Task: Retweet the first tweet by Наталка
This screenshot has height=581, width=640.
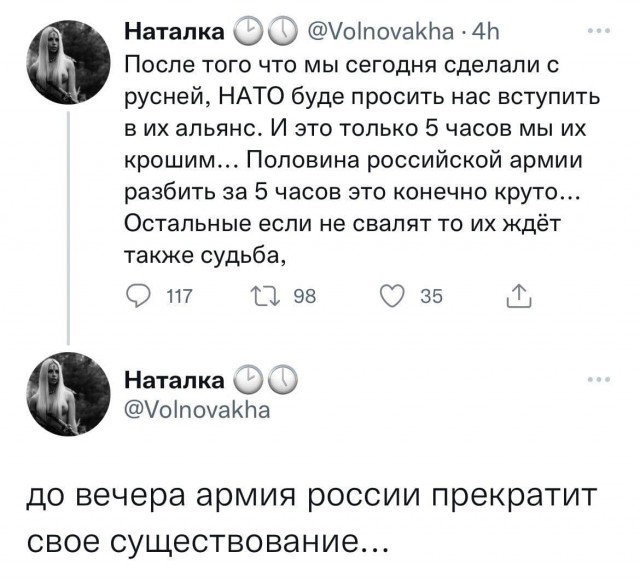Action: (269, 294)
